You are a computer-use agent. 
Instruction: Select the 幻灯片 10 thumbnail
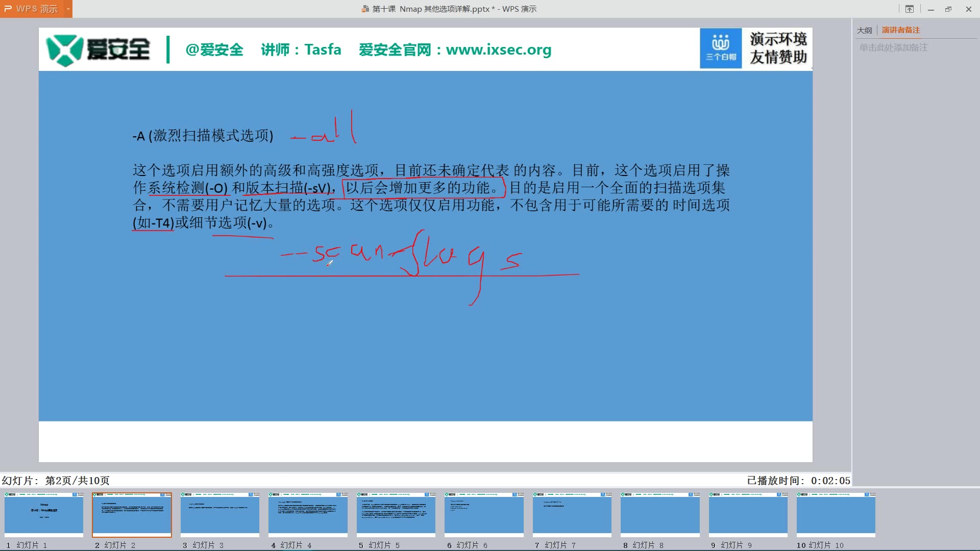[x=836, y=514]
